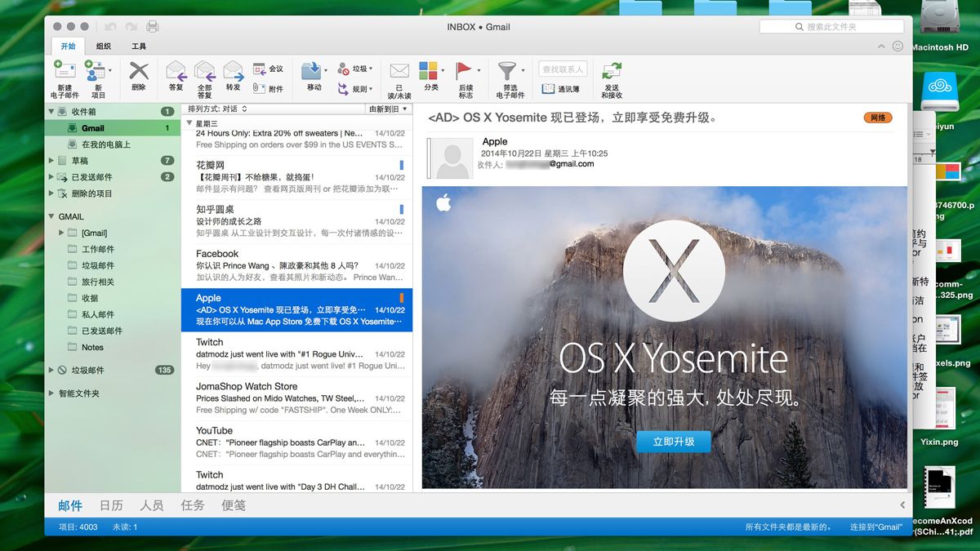Expand the [Gmail] subfolder triangle
The image size is (980, 551).
62,233
